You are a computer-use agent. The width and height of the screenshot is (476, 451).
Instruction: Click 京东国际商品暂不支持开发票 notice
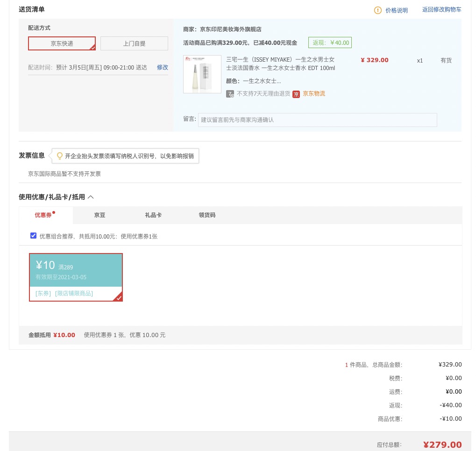coord(64,174)
